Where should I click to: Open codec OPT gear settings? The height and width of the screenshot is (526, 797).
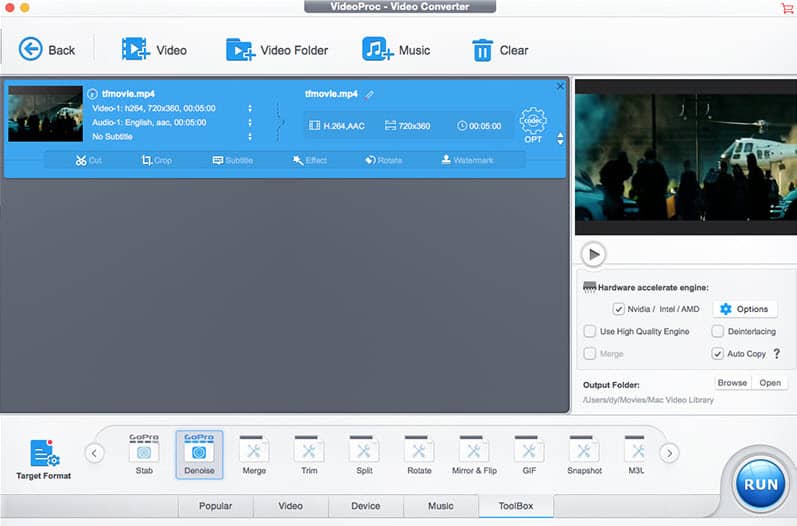point(533,125)
